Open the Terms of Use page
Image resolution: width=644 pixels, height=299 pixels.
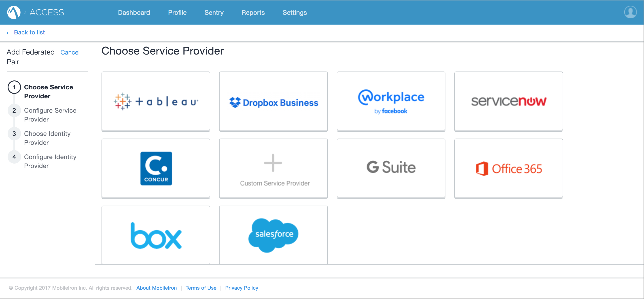coord(201,288)
